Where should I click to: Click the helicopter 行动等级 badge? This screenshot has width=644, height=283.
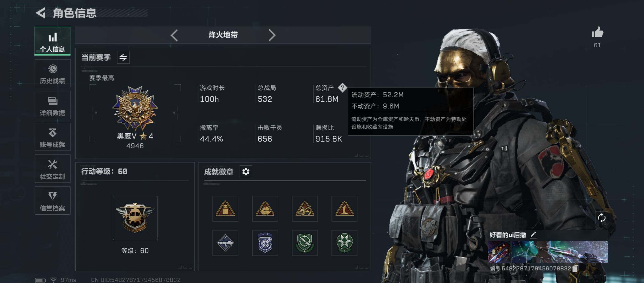click(x=135, y=218)
